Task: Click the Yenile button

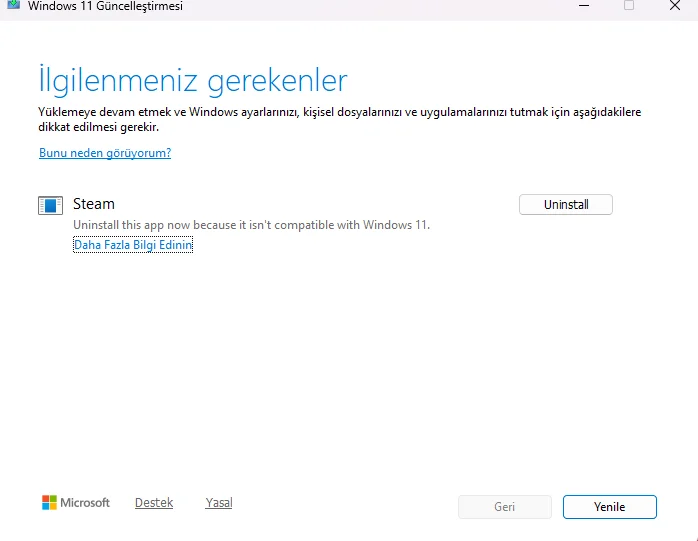Action: coord(609,507)
